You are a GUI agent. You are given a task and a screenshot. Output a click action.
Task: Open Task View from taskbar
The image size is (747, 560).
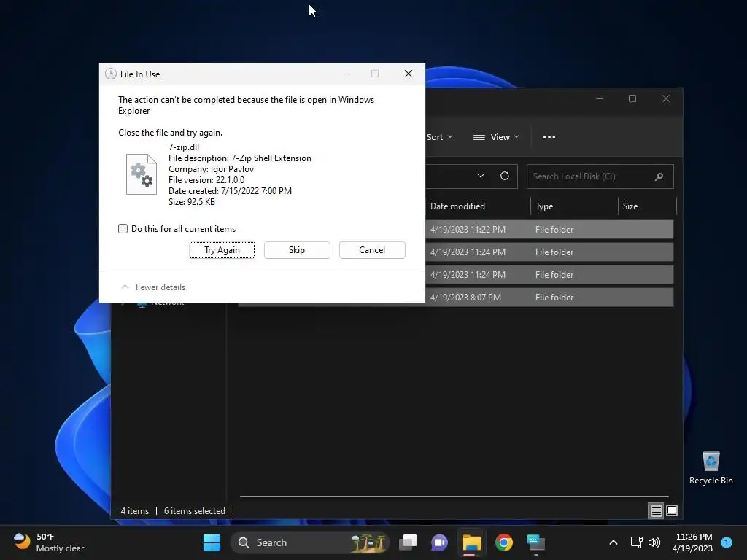coord(408,542)
